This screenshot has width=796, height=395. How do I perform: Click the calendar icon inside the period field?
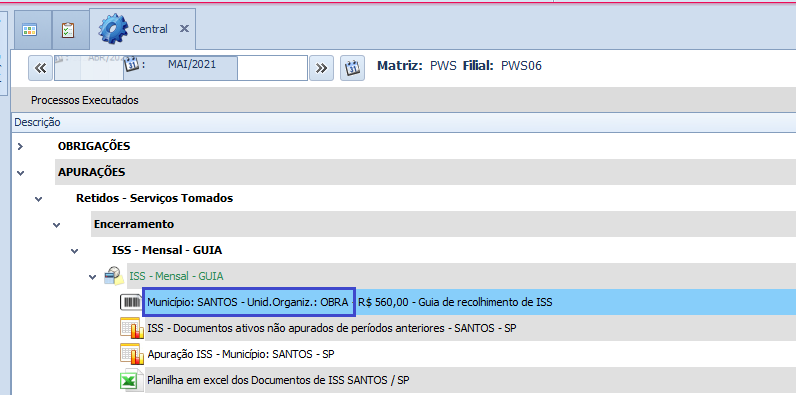pyautogui.click(x=131, y=63)
